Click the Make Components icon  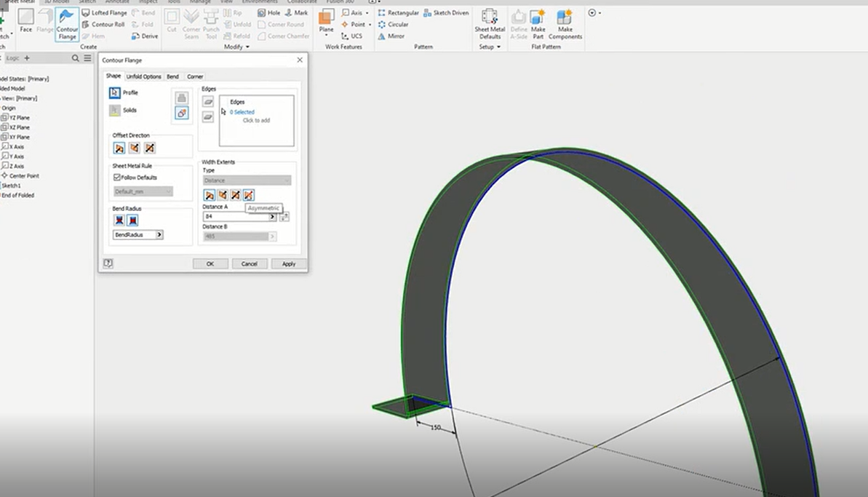coord(565,24)
